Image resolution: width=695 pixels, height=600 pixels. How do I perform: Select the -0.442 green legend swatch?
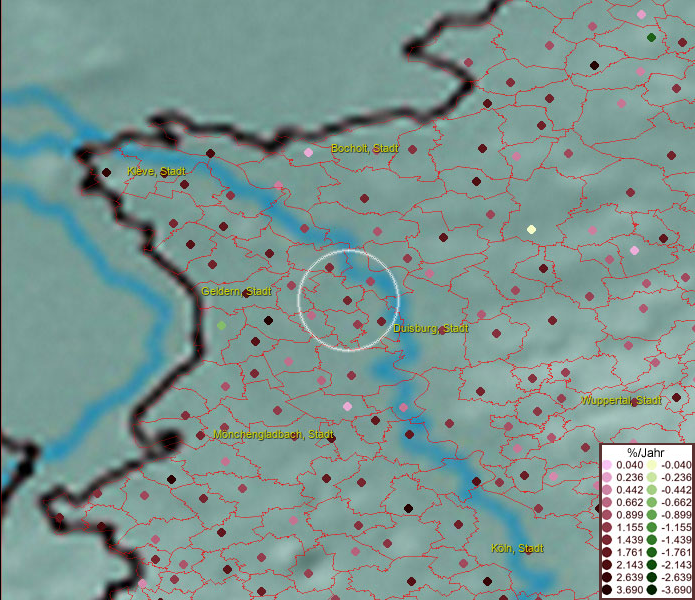click(652, 490)
